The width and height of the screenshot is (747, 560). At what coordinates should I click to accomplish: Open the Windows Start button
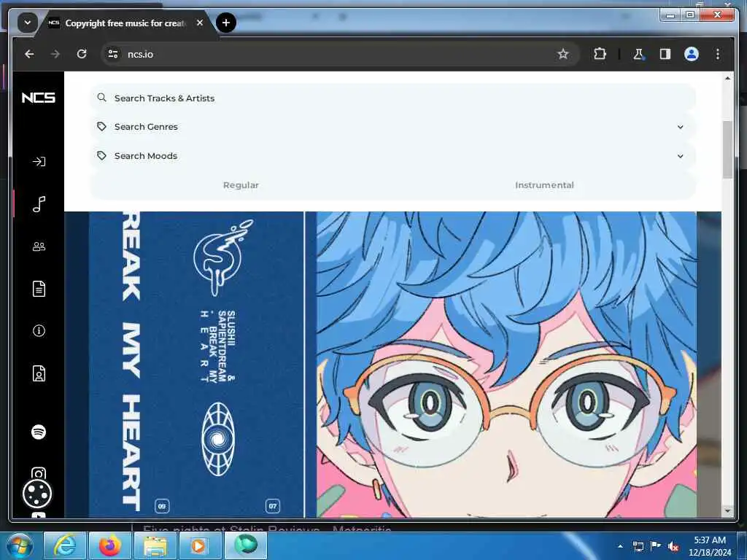(x=18, y=545)
